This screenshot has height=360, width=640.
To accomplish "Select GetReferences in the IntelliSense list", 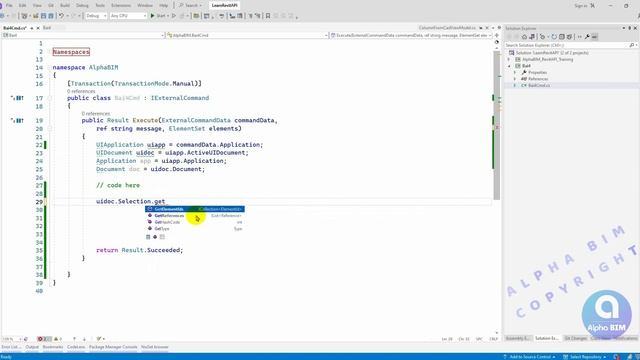I will point(195,216).
